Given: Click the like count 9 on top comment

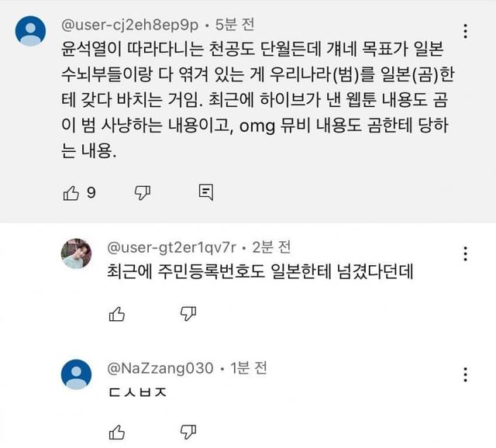Looking at the screenshot, I should (x=91, y=192).
